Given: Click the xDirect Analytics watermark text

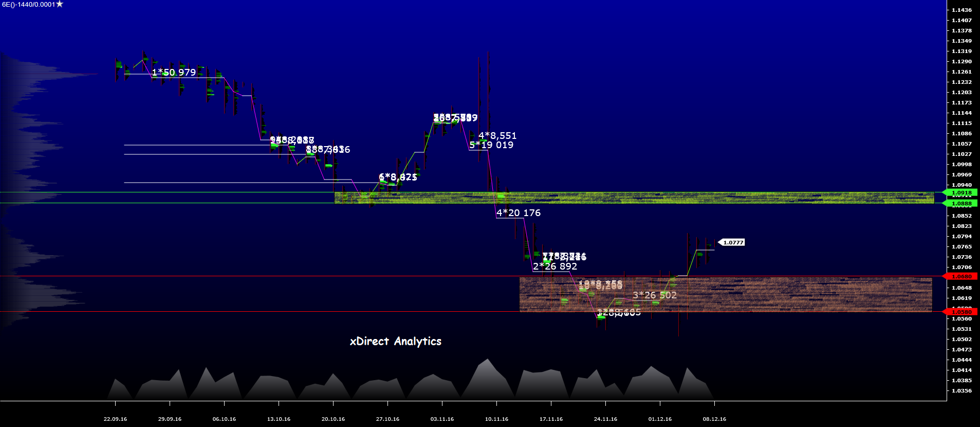Looking at the screenshot, I should 395,341.
